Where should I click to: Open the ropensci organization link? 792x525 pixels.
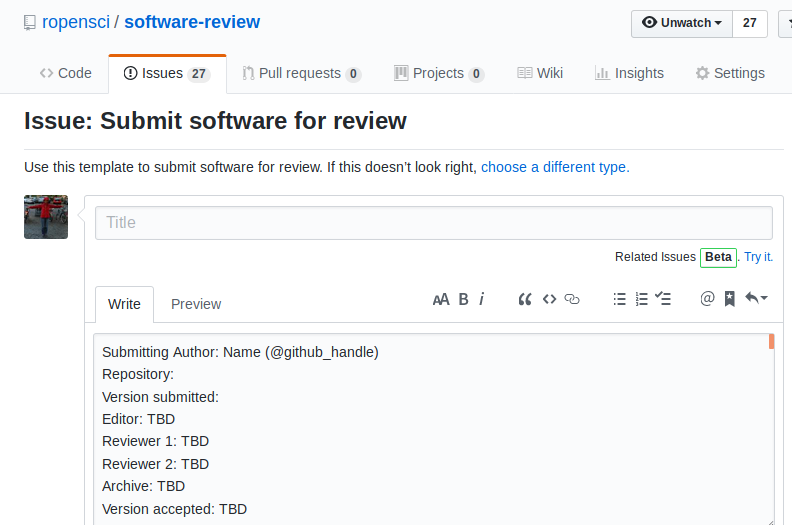(76, 22)
